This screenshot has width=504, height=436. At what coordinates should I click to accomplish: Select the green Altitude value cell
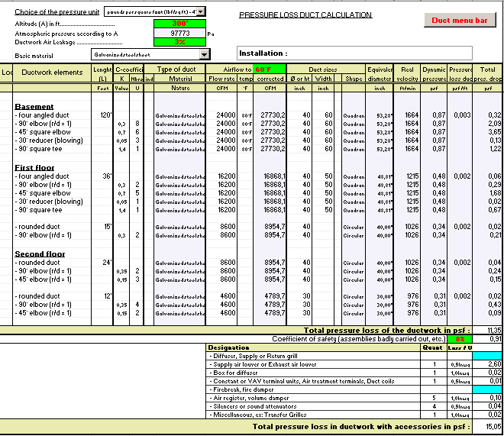point(180,24)
